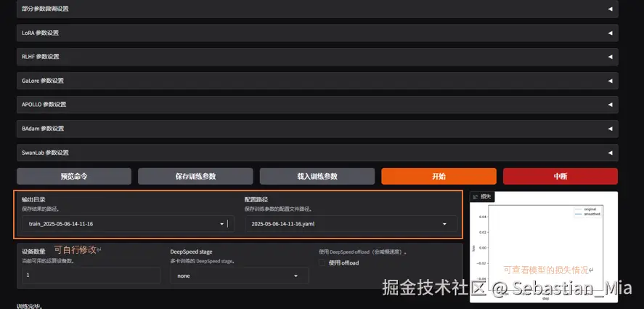
Task: Click the DeepSpeed stage label
Action: click(192, 252)
